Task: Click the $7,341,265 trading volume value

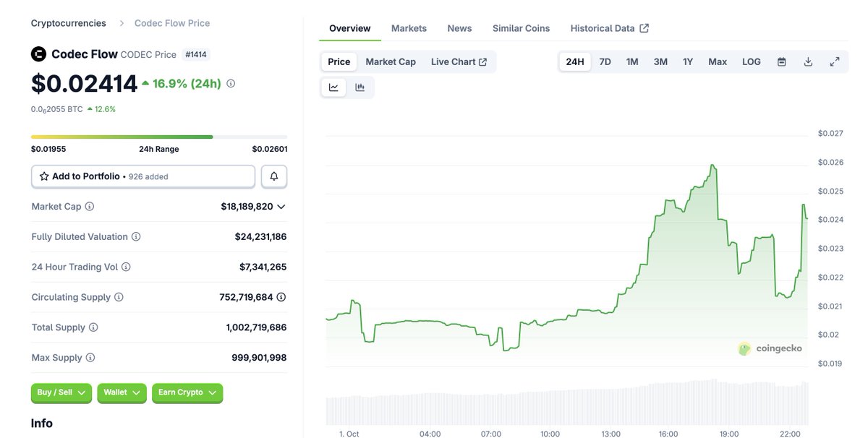Action: click(263, 267)
